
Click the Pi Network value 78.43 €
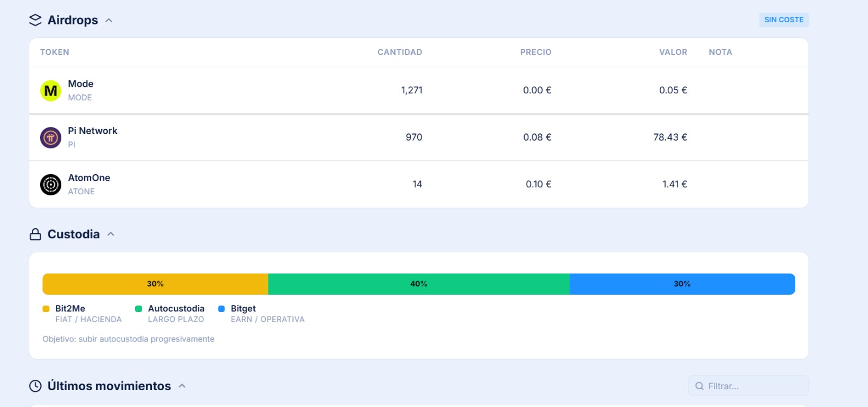(671, 137)
